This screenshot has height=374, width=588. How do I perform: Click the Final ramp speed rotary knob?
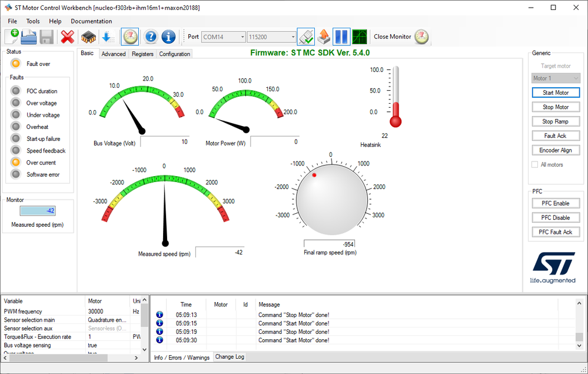click(331, 200)
